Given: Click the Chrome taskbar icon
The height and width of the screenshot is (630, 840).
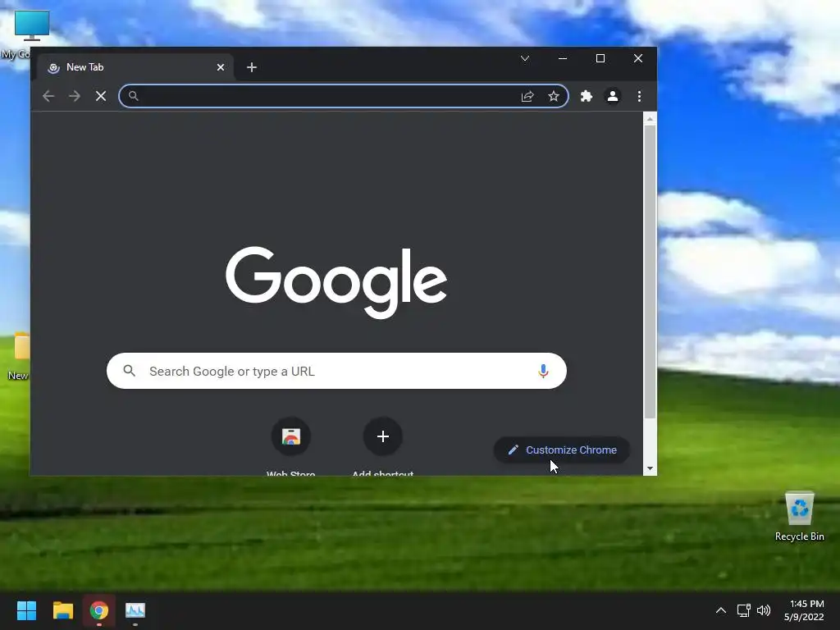Looking at the screenshot, I should (x=99, y=610).
